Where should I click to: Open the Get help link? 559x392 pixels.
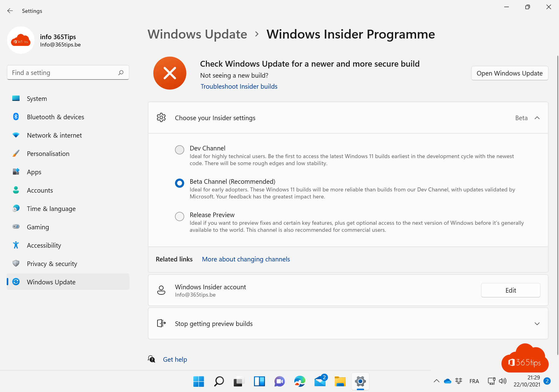[175, 360]
